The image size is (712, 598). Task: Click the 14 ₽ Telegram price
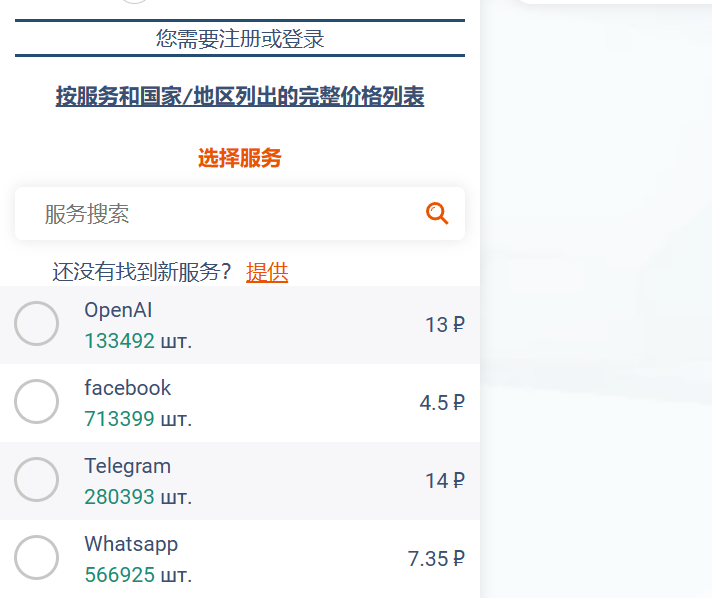[x=445, y=481]
